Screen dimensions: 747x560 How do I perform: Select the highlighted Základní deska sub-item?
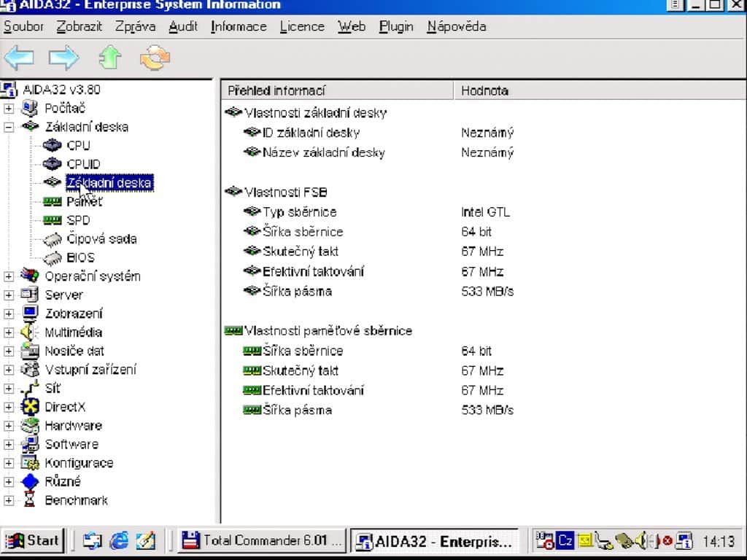[109, 183]
